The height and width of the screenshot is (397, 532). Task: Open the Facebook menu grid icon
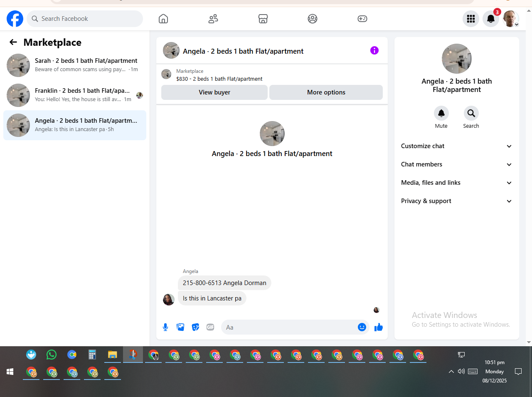471,19
